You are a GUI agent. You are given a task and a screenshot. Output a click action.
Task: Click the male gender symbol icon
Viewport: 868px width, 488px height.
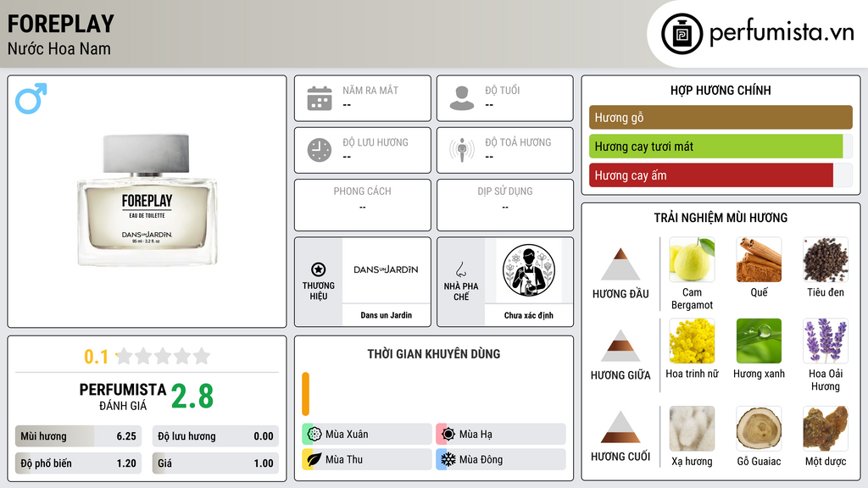31,98
